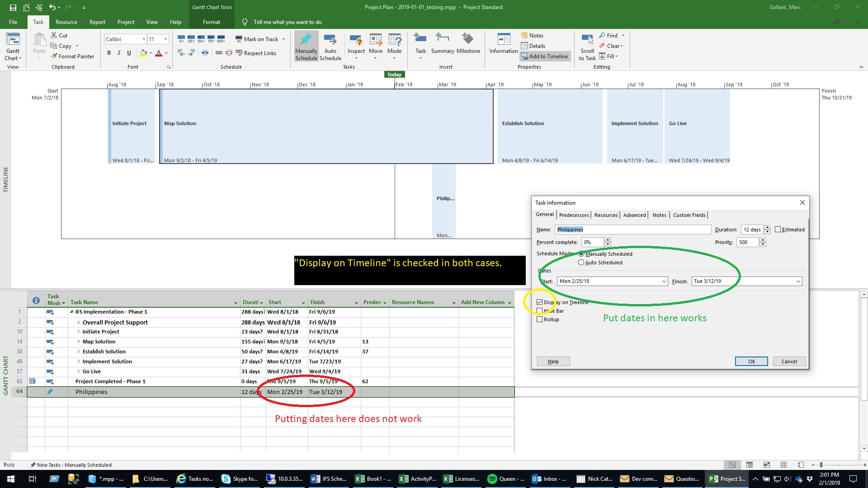Image resolution: width=868 pixels, height=488 pixels.
Task: Open the font color swatch
Action: click(x=159, y=53)
